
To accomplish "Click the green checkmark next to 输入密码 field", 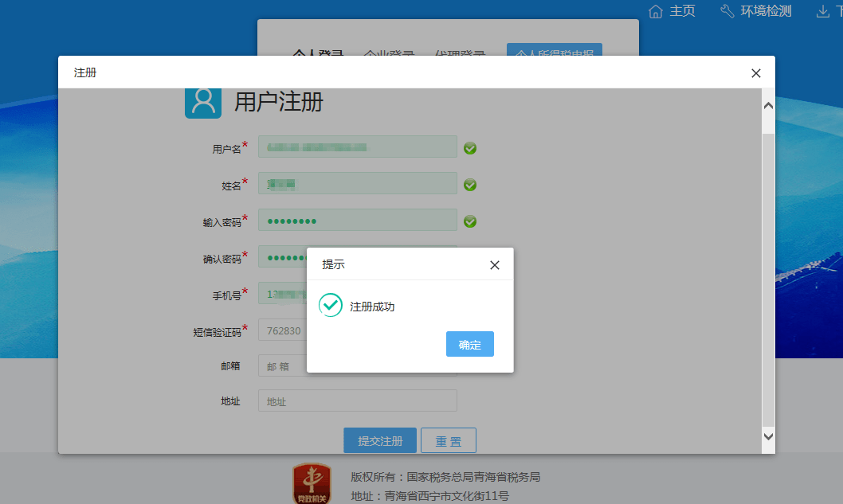I will pyautogui.click(x=469, y=221).
